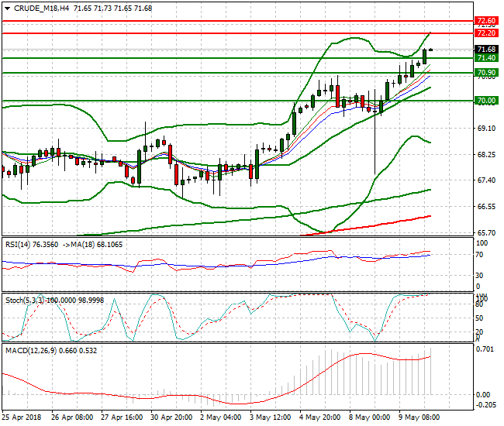Click the 67.40 price axis value

(486, 180)
